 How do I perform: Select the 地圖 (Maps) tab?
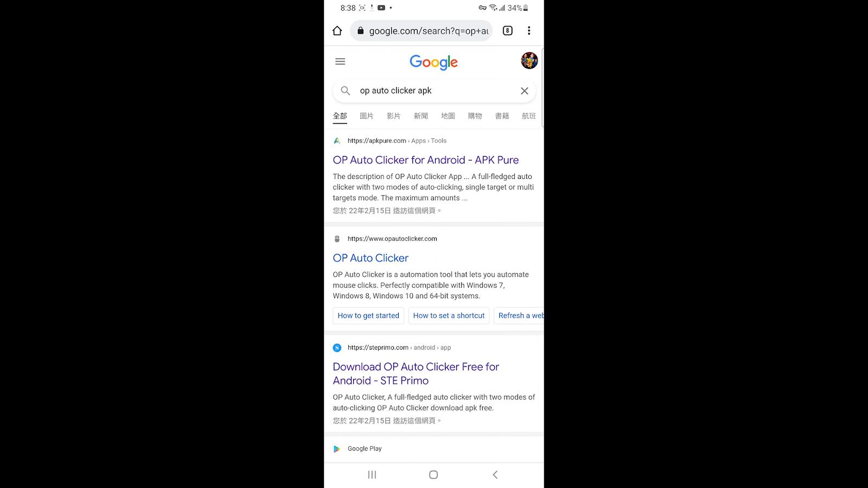coord(448,116)
